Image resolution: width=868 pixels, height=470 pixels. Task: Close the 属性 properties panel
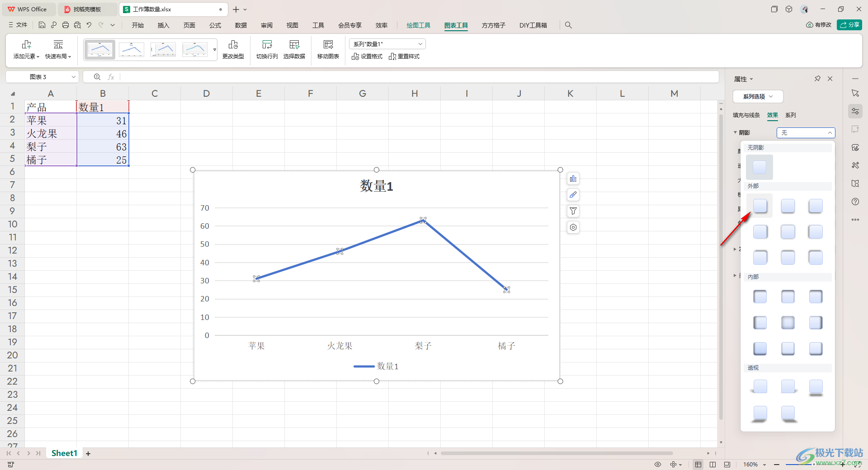[x=830, y=79]
